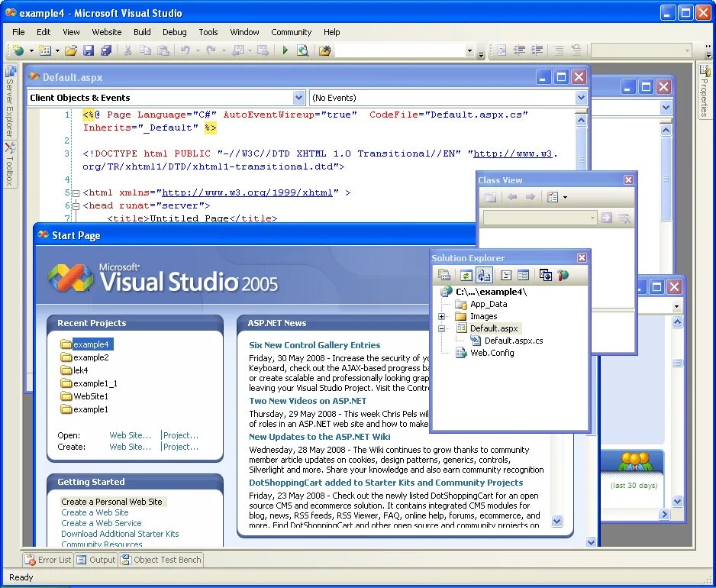Click Class View forward arrow icon
The width and height of the screenshot is (716, 588).
[x=531, y=197]
